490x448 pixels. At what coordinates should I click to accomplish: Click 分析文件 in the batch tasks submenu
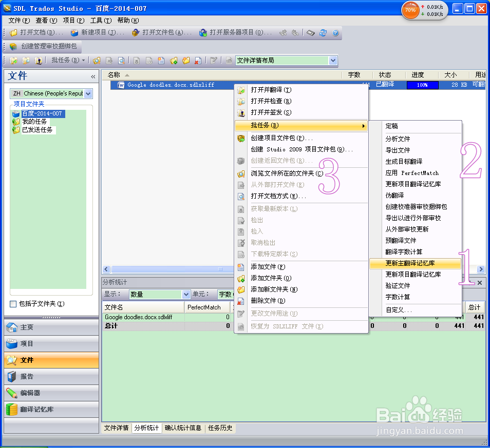coord(415,139)
